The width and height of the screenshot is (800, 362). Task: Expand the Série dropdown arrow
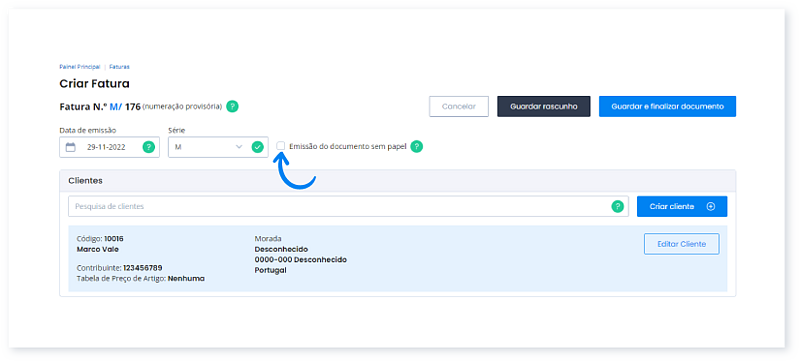click(x=239, y=147)
